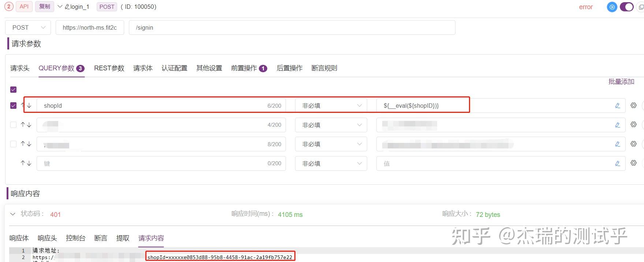The height and width of the screenshot is (262, 644).
Task: Switch to the 断言规则 tab
Action: (324, 68)
